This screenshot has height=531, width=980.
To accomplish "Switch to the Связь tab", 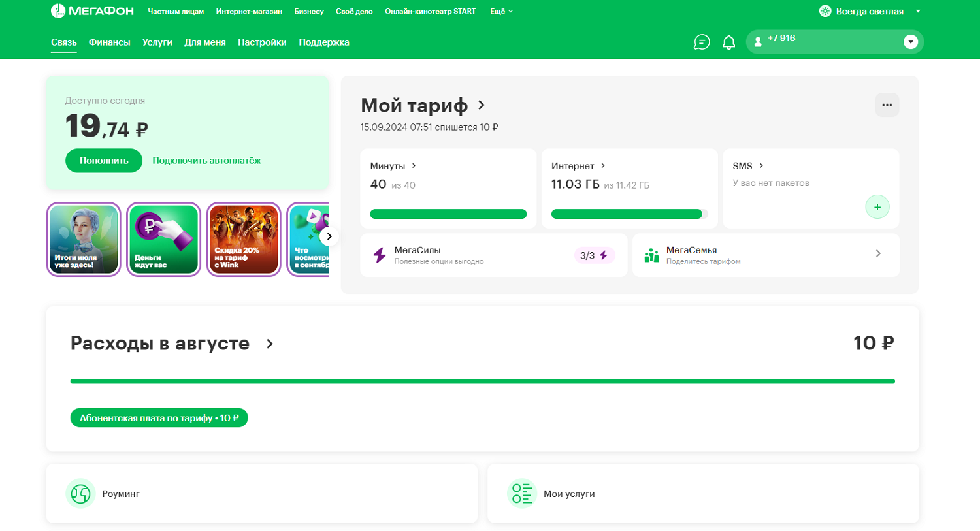I will pyautogui.click(x=64, y=42).
